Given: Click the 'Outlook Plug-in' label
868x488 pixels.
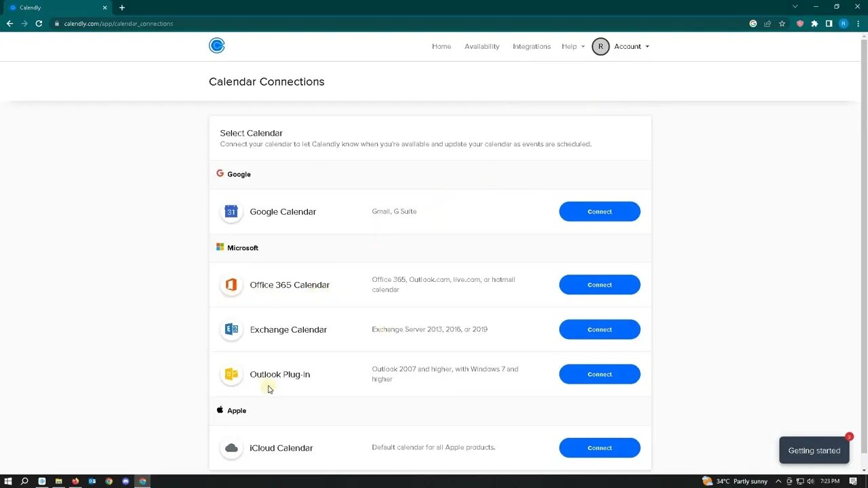Looking at the screenshot, I should coord(280,374).
